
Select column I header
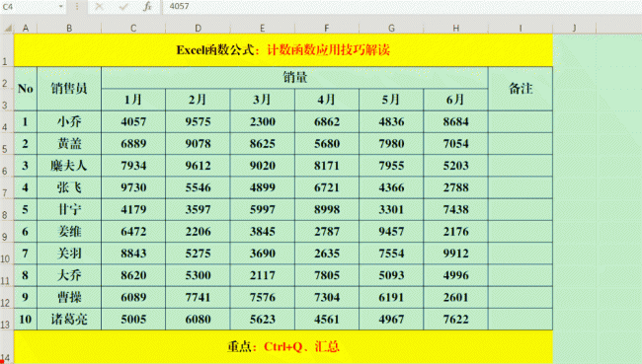(x=521, y=29)
